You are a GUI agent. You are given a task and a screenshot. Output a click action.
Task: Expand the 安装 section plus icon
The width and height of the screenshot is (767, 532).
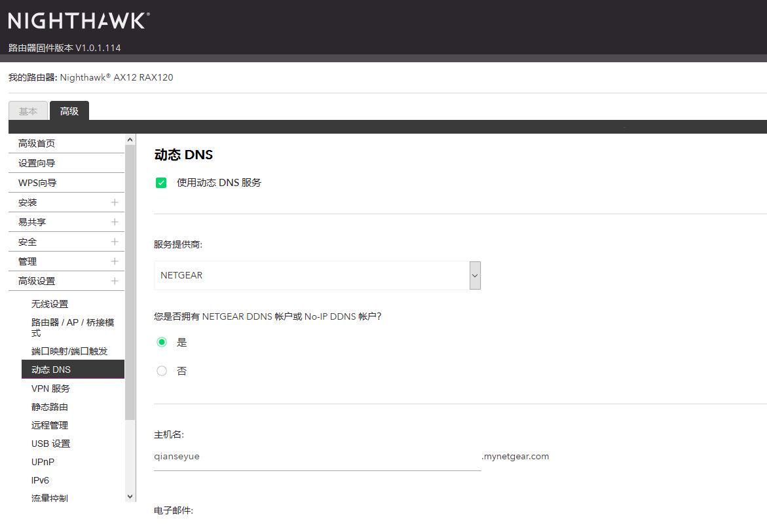pyautogui.click(x=115, y=202)
